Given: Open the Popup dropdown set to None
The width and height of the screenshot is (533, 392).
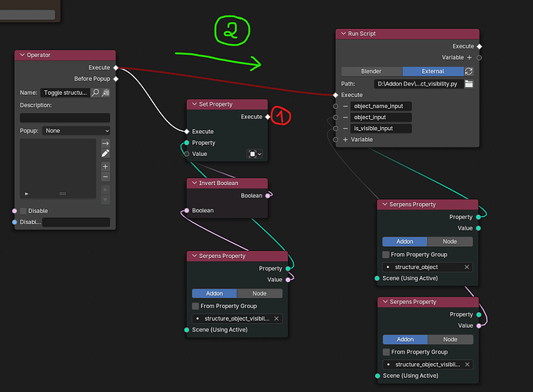Looking at the screenshot, I should tap(77, 130).
